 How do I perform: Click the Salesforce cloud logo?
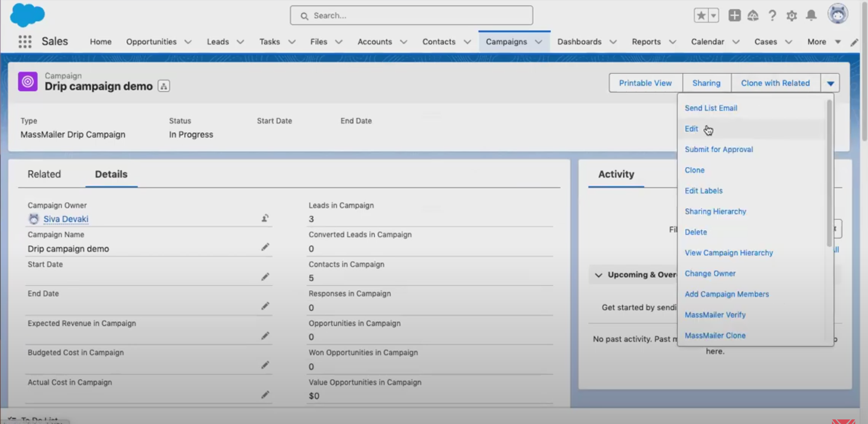pos(28,15)
